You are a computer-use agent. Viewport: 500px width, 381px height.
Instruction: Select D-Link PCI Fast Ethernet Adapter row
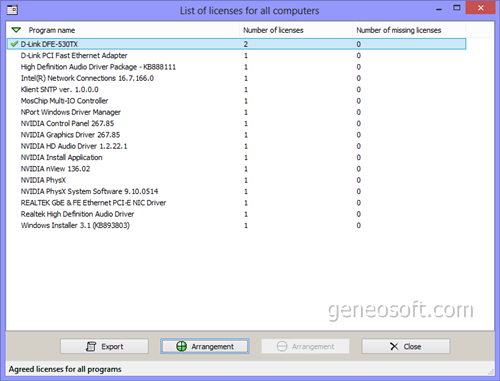click(236, 55)
